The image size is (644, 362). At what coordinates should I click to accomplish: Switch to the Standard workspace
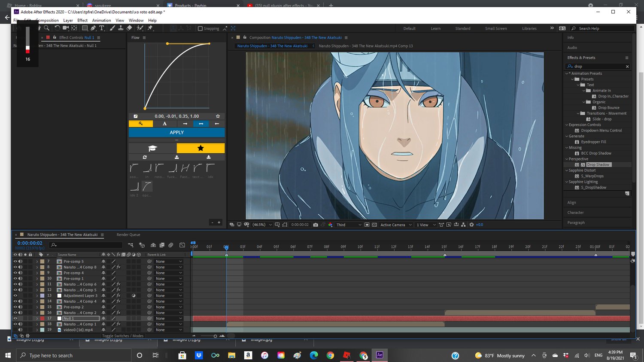463,28
